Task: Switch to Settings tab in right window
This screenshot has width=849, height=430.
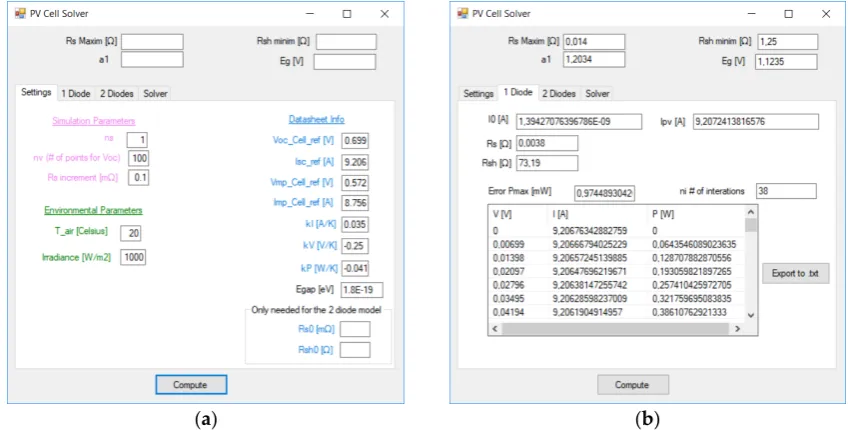Action: tap(479, 93)
